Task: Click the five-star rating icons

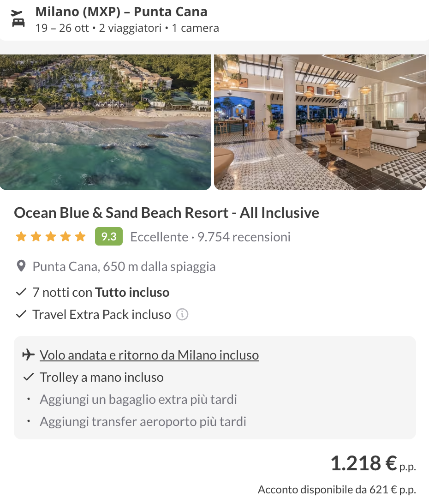Action: coord(51,237)
